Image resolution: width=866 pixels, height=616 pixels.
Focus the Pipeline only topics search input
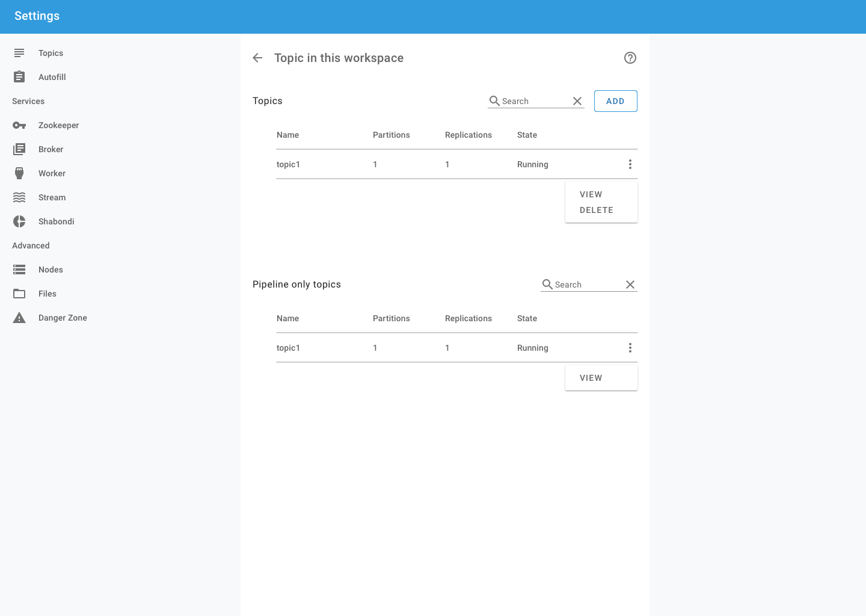[x=588, y=285]
